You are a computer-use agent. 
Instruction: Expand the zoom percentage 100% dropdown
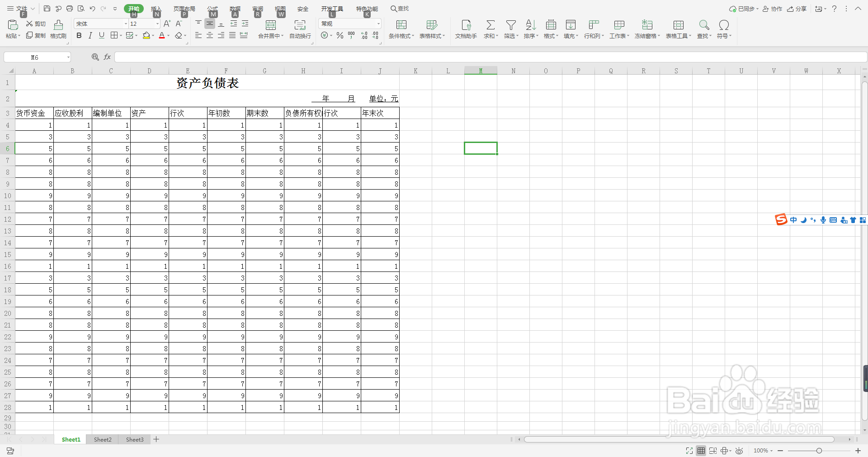pyautogui.click(x=771, y=451)
